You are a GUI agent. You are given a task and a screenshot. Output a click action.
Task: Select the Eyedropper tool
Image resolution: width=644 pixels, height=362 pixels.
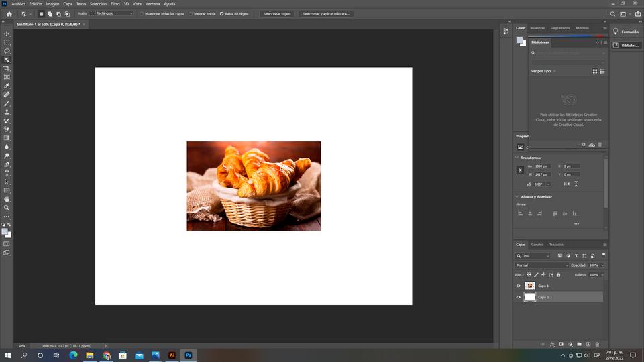[x=7, y=86]
